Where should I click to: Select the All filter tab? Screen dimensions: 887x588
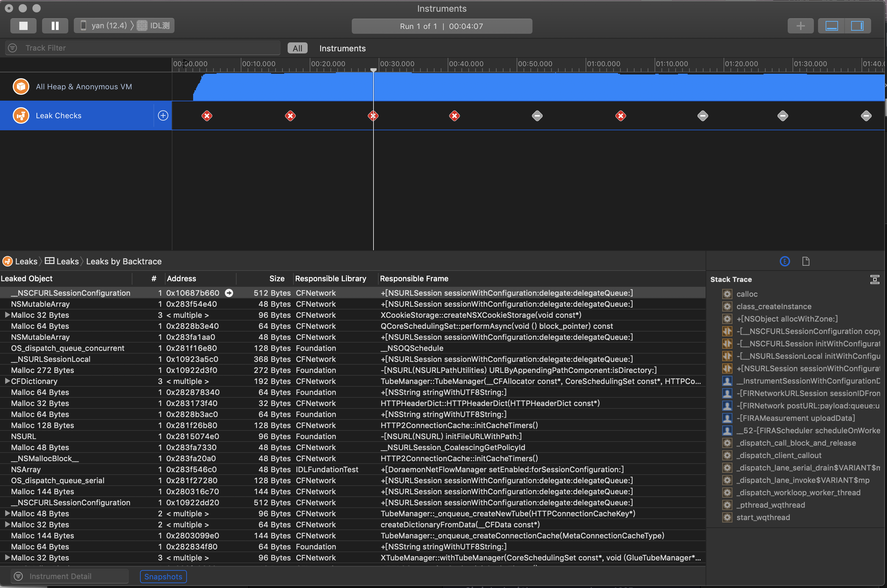(x=297, y=48)
